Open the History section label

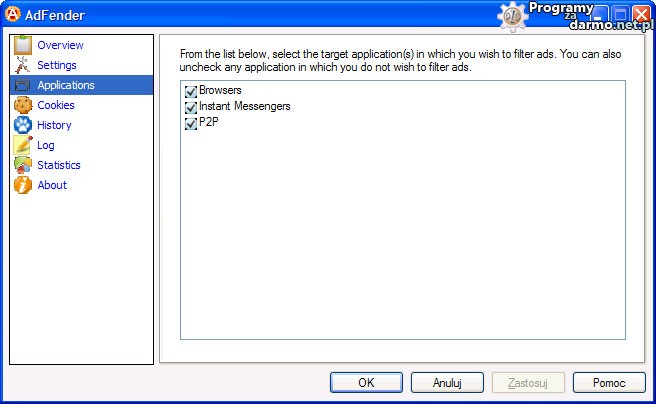(54, 125)
